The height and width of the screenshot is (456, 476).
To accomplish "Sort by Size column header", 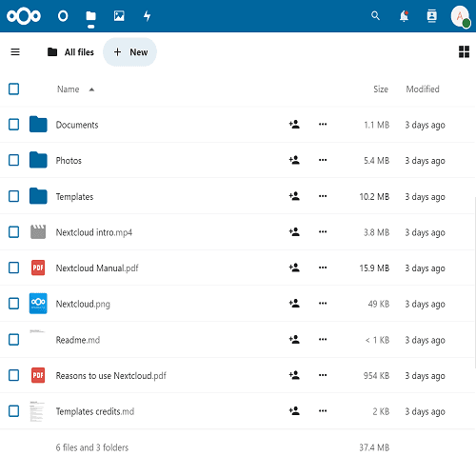I will [381, 89].
